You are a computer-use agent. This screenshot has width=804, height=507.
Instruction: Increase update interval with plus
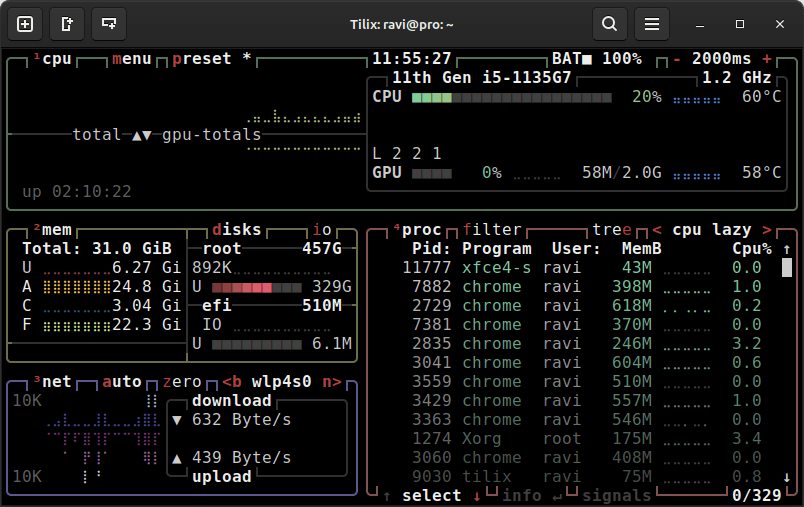(767, 59)
